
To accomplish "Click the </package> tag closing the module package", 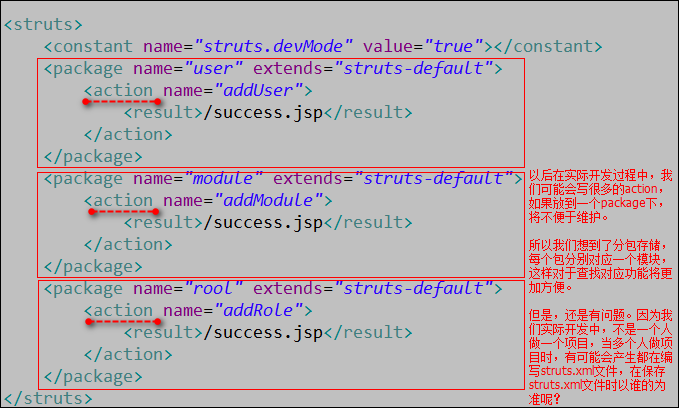I will point(93,267).
